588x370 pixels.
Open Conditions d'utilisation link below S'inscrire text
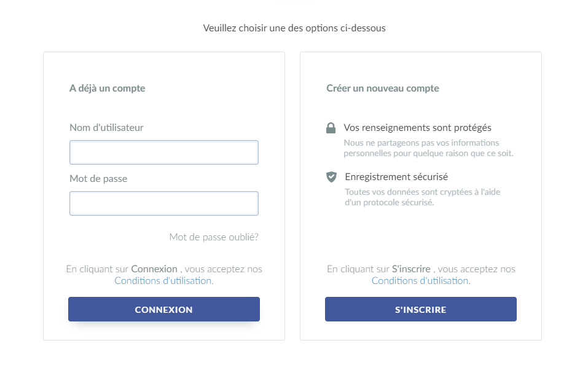[x=421, y=281]
